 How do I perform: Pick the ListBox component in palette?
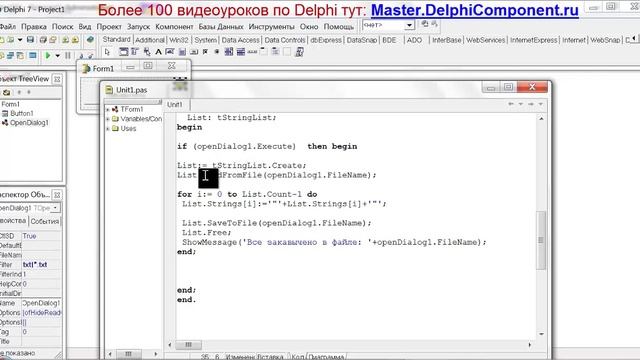pyautogui.click(x=229, y=52)
